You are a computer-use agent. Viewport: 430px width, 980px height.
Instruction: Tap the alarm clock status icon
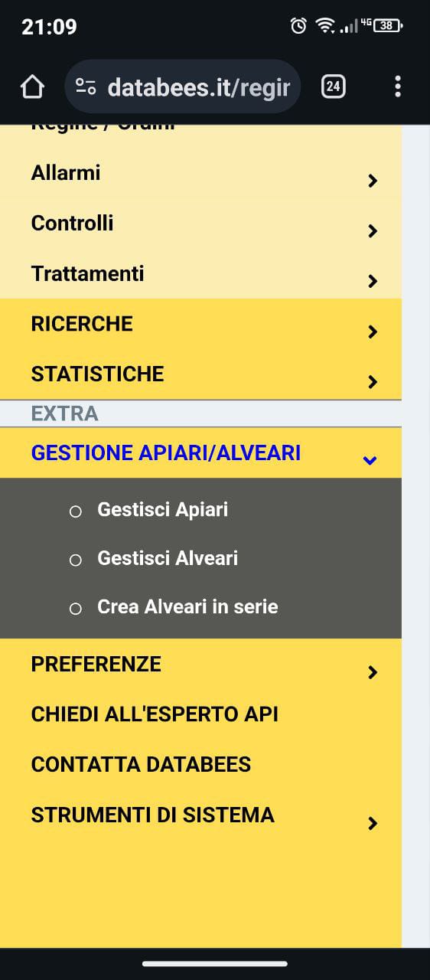pos(298,26)
